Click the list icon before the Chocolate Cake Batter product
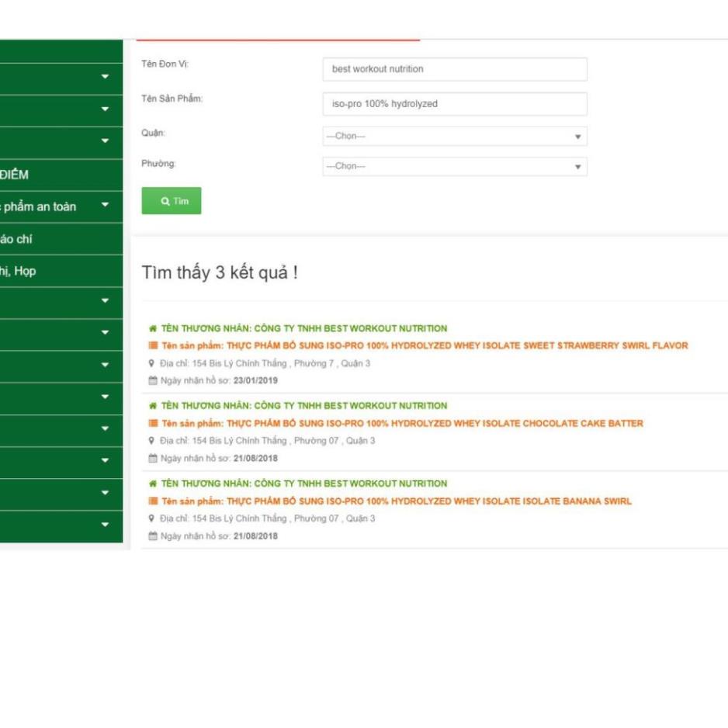 tap(153, 424)
